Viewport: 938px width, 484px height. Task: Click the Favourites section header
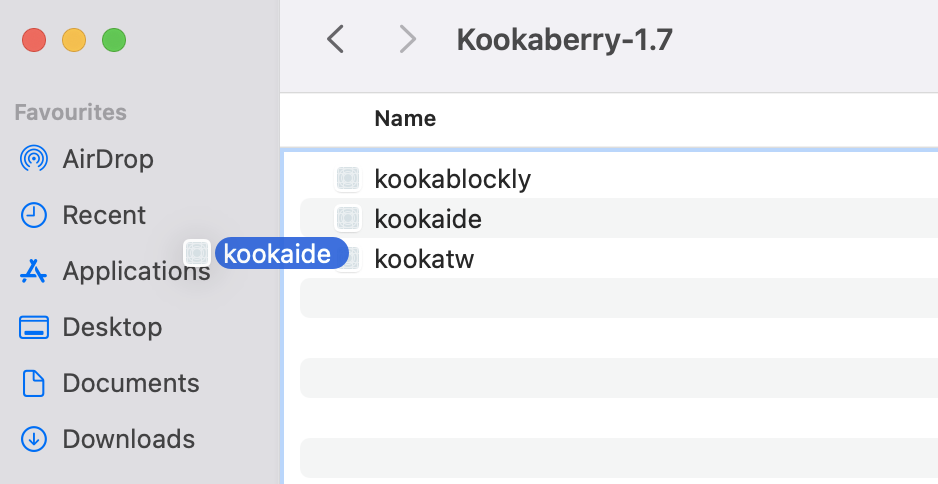click(x=71, y=112)
